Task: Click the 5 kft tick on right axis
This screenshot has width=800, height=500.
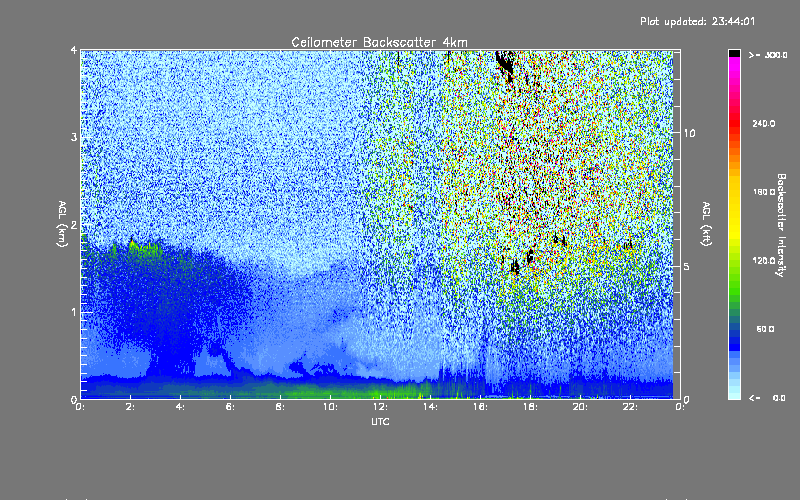Action: [x=687, y=266]
